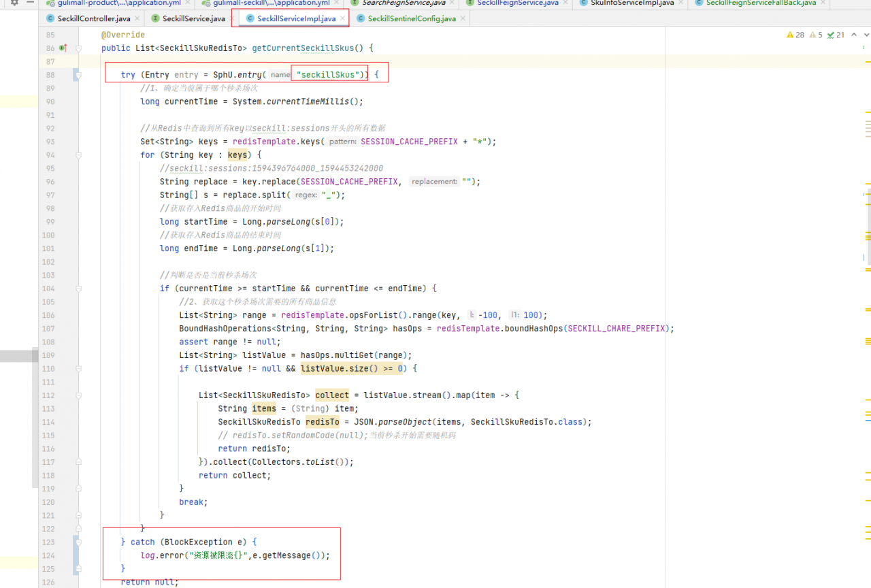
Task: Open the editor settings gear icon
Action: click(14, 3)
